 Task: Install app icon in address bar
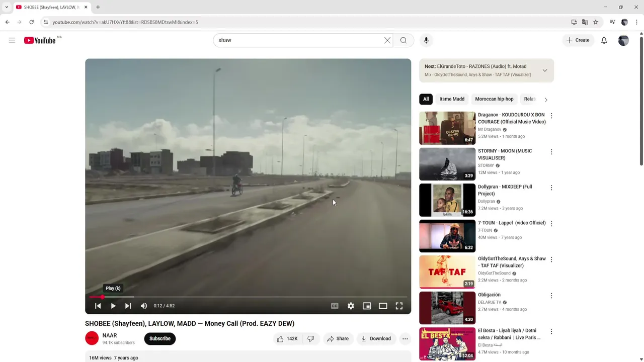[574, 22]
